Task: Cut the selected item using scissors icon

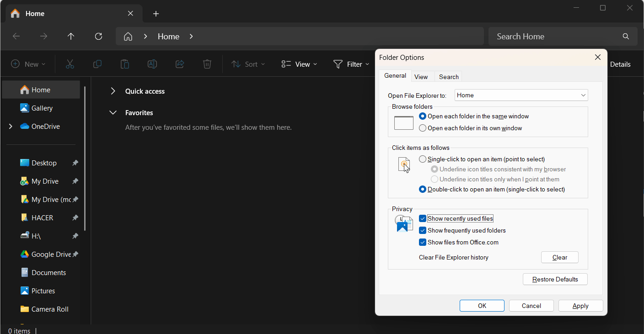Action: 70,64
